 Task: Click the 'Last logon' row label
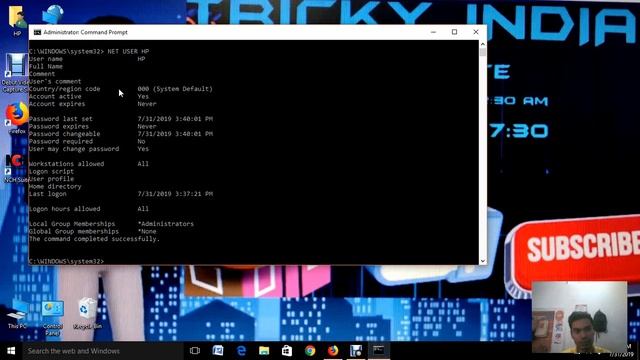click(x=48, y=194)
